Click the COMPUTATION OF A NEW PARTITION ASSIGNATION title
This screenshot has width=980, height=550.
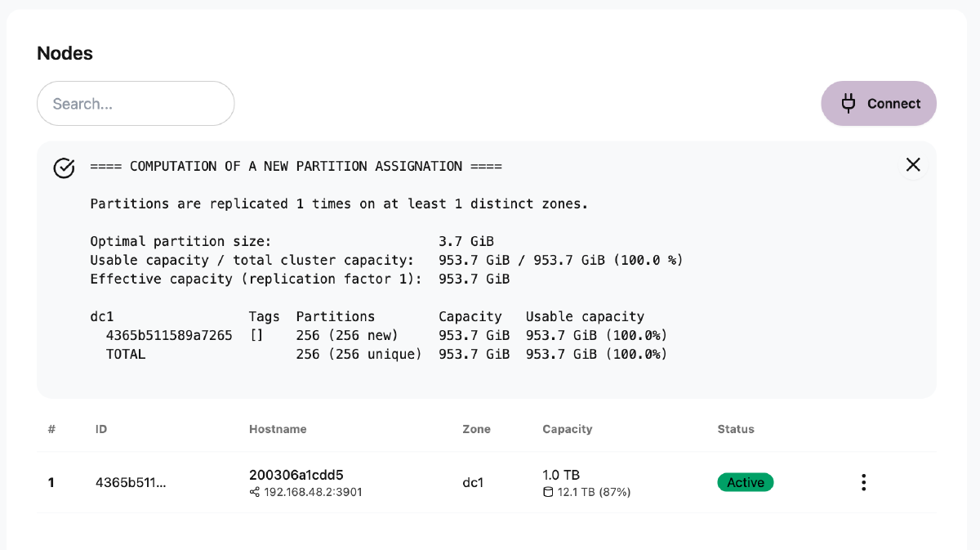click(x=296, y=167)
